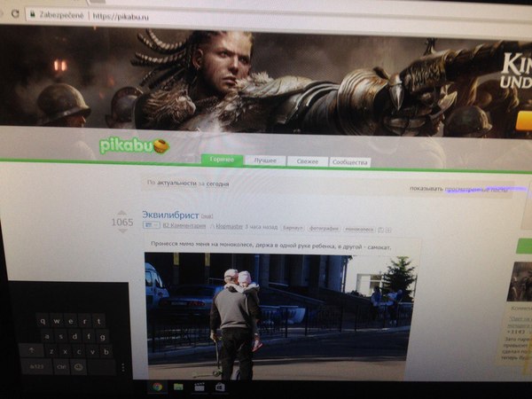Screen dimensions: 532x399
Task: Open the 82 Комментария link
Action: [184, 227]
